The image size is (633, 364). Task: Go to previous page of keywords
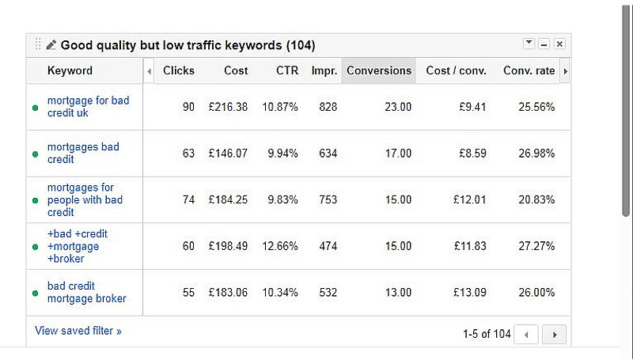tap(526, 334)
